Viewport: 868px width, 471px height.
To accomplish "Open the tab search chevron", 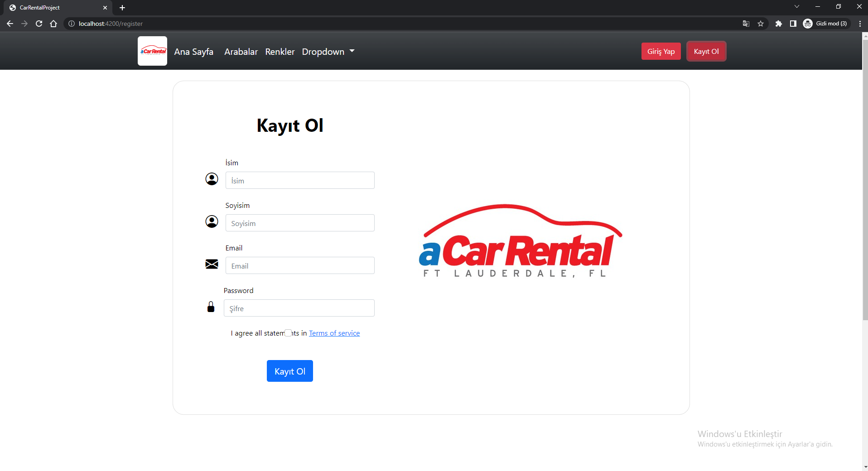I will point(797,6).
